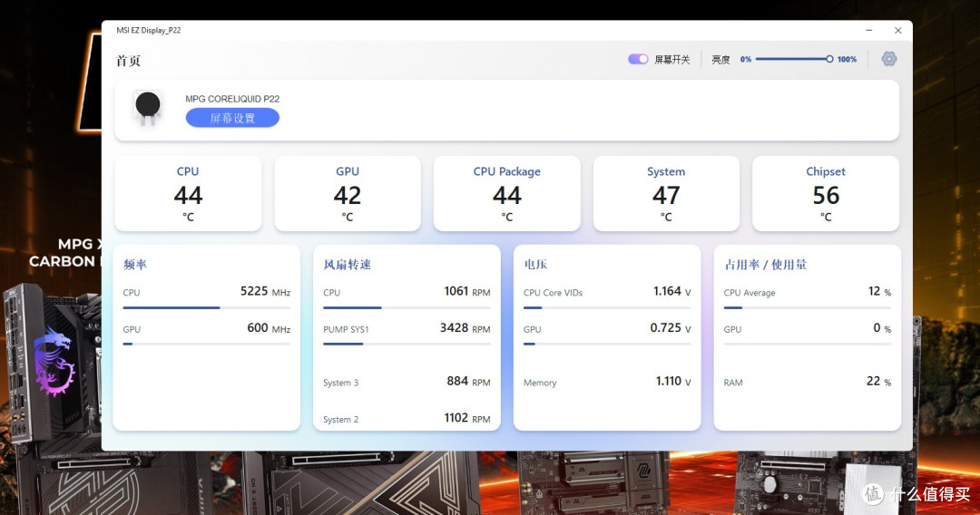Click the PUMP SYS1 label in fan panel
The image size is (980, 515).
(346, 330)
